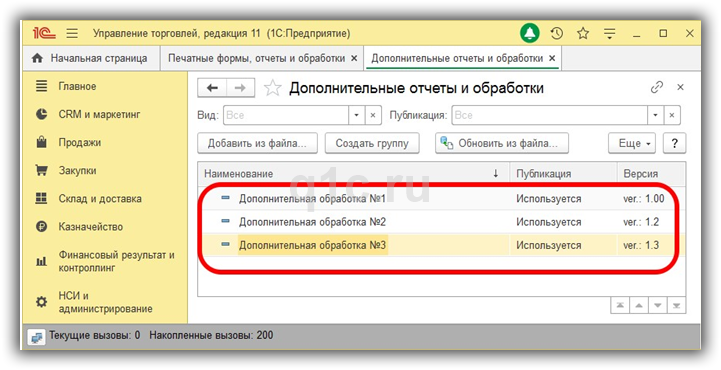Go back with the left arrow
Screen dimensions: 721x370
coord(212,88)
